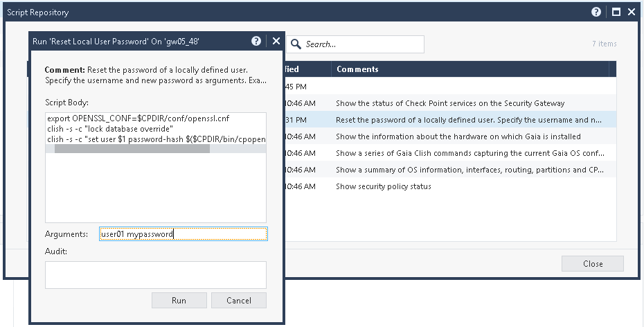644x327 pixels.
Task: Click the Script Body horizontal scrollbar
Action: (132, 149)
